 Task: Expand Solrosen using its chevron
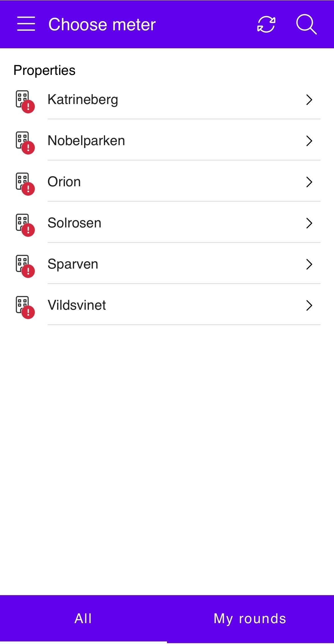point(309,223)
